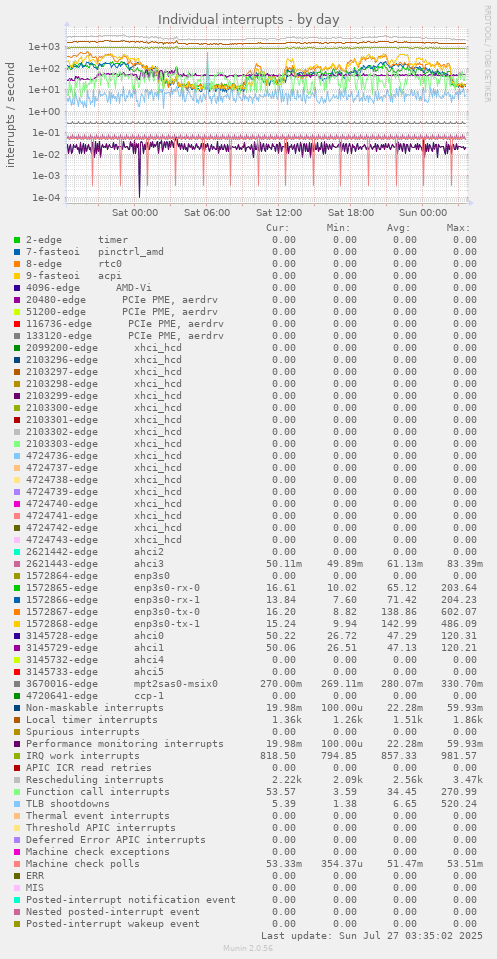Click the color swatch for ahci3
This screenshot has width=497, height=959.
17,563
